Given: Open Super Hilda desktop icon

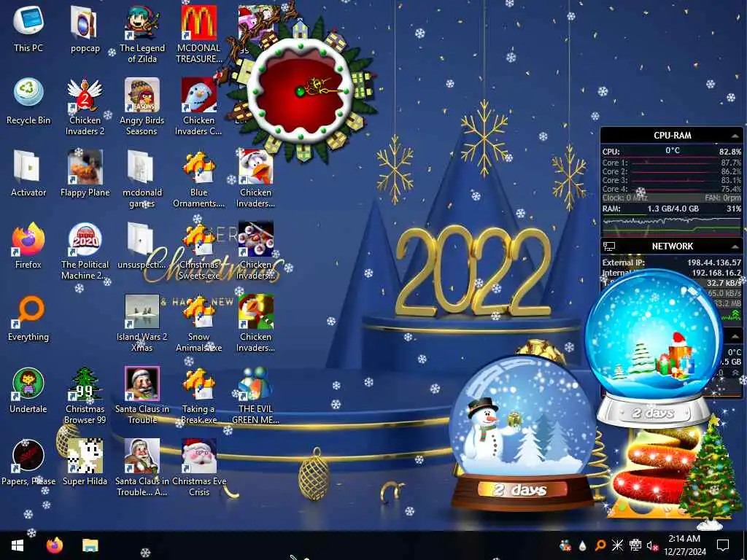Looking at the screenshot, I should click(85, 462).
